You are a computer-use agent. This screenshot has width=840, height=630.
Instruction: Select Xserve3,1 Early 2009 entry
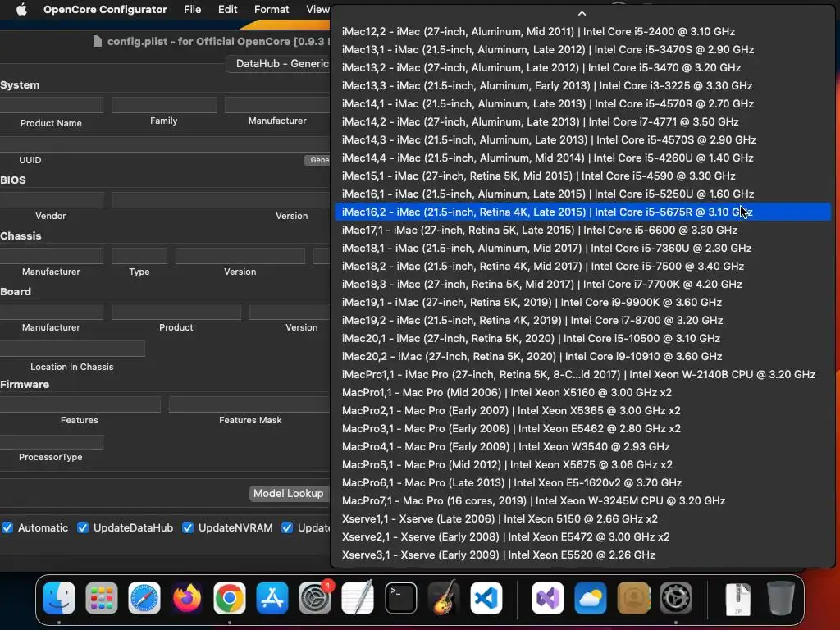(x=582, y=555)
